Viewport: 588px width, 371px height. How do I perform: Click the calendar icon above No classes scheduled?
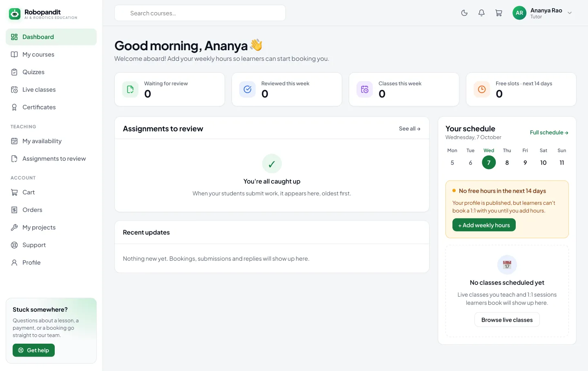(507, 265)
